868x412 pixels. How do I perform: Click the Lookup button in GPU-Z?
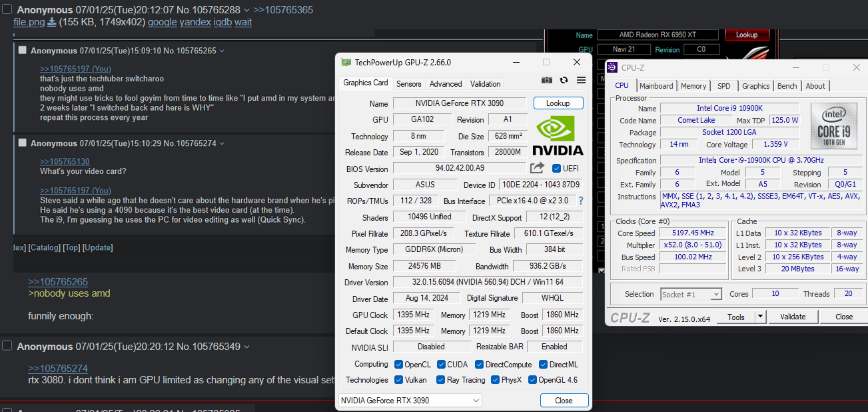point(558,103)
